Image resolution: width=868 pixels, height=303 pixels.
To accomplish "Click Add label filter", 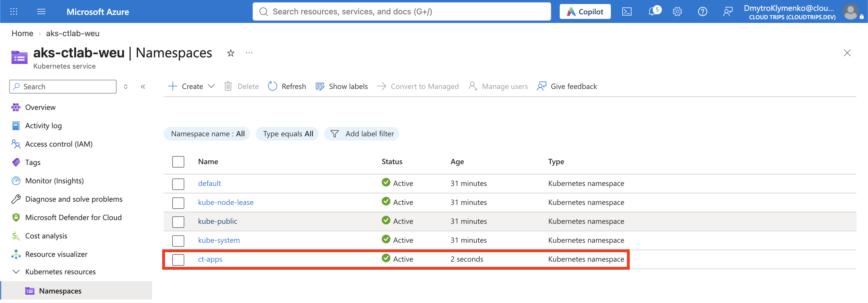I will (x=362, y=134).
